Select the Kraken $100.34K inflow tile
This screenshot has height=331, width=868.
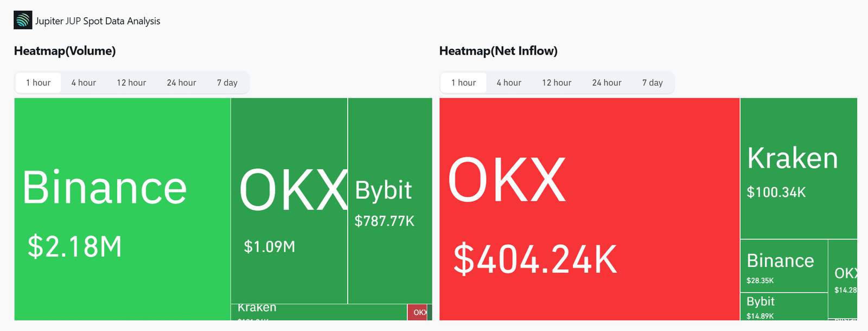799,168
